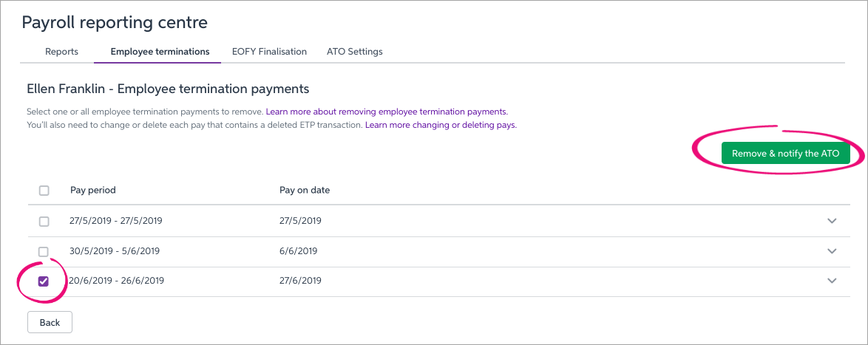Image resolution: width=868 pixels, height=345 pixels.
Task: Expand details for the 6/6/2019 pay row
Action: (x=832, y=251)
